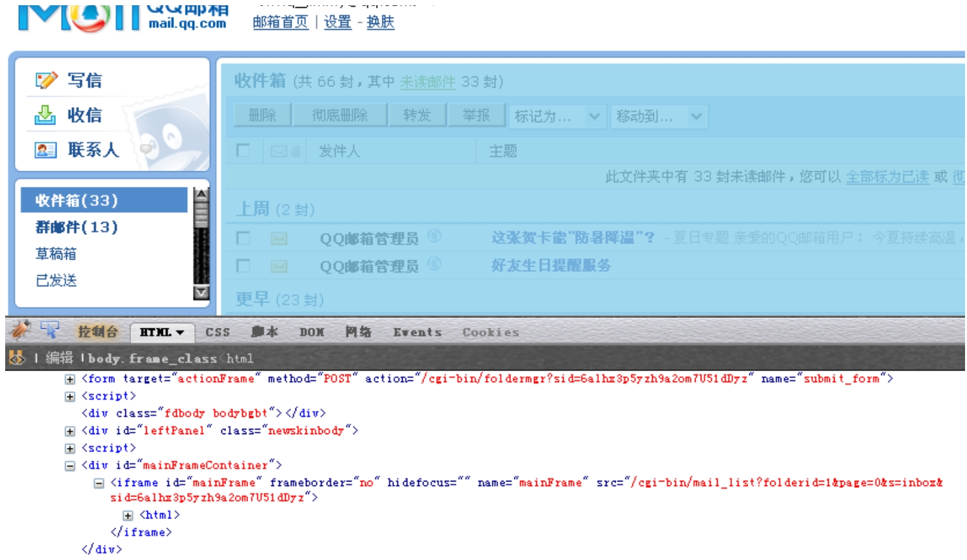This screenshot has width=967, height=560.
Task: Open mail 好友生日提醒服务
Action: (551, 265)
